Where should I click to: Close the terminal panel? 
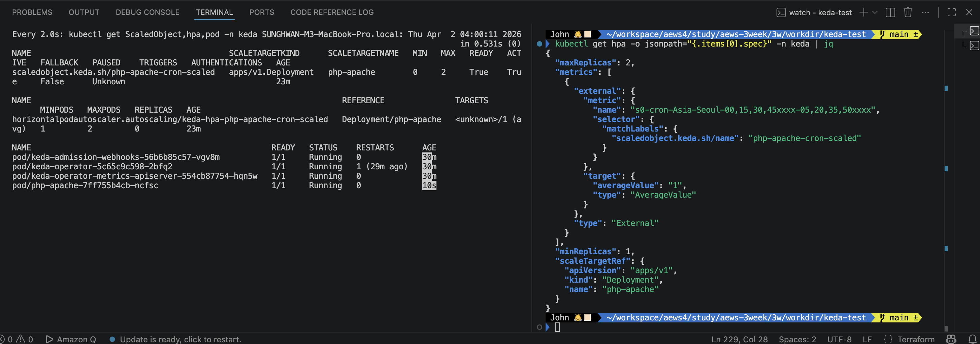pyautogui.click(x=969, y=12)
